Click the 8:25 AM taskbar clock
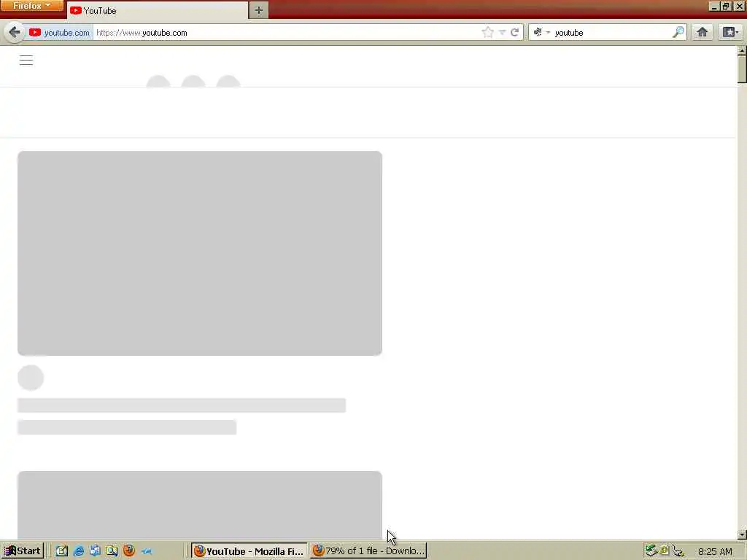Image resolution: width=747 pixels, height=560 pixels. pyautogui.click(x=715, y=551)
